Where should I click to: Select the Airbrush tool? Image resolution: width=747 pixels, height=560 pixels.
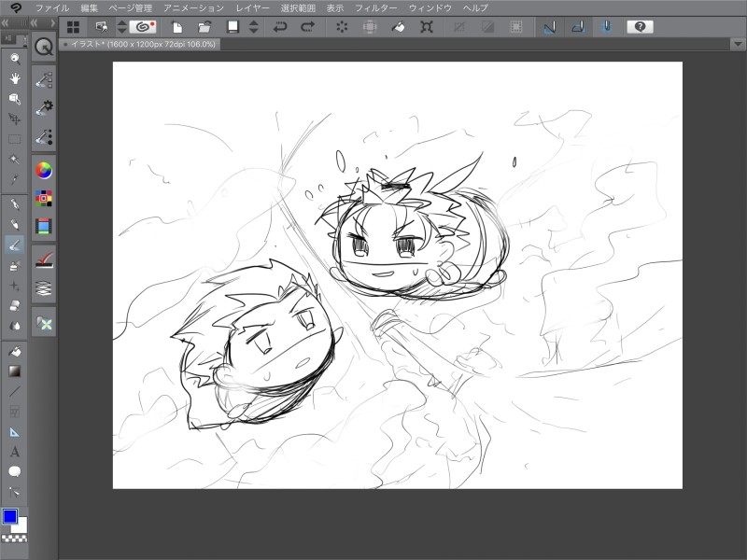coord(15,266)
